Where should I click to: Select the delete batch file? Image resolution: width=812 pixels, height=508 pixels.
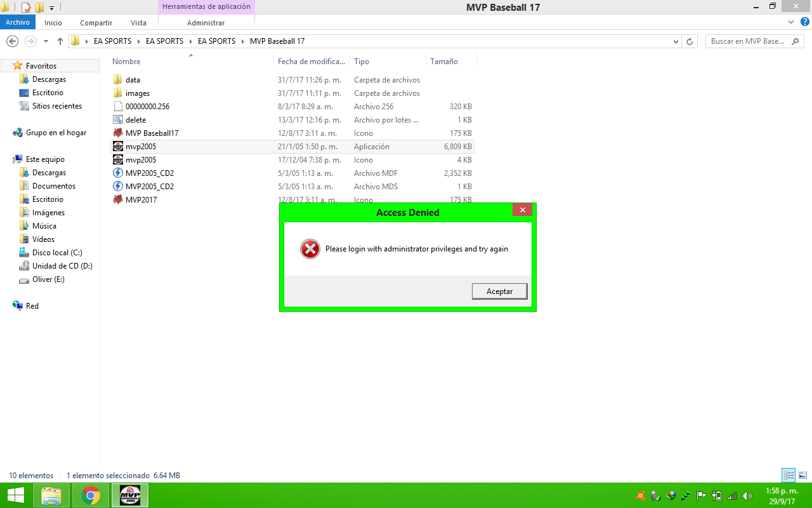click(x=135, y=120)
